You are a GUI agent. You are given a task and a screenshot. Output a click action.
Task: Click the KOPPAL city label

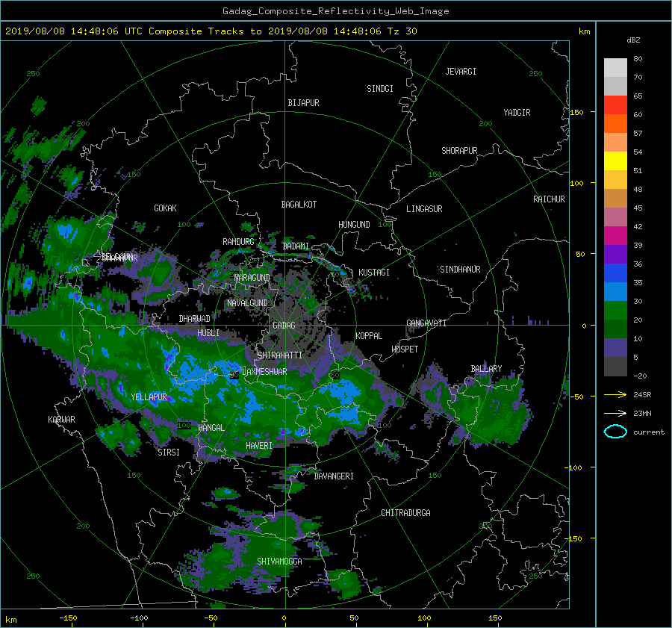(369, 336)
